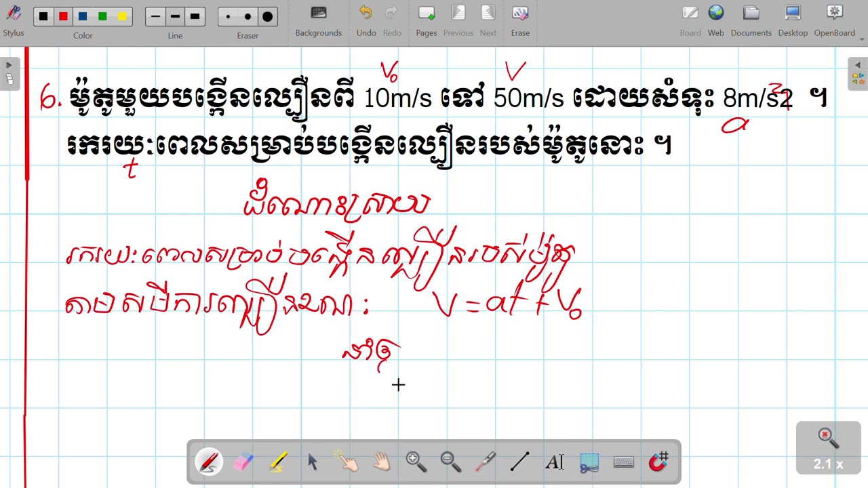
Task: Undo the last stroke
Action: tap(366, 20)
